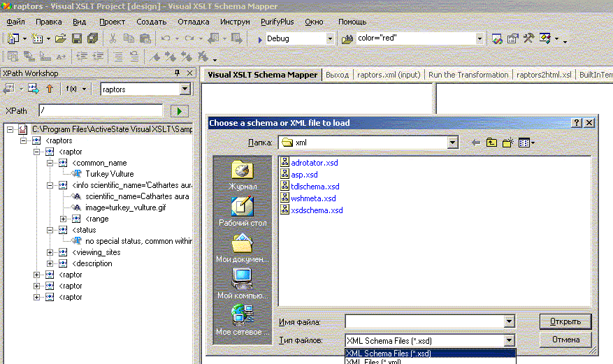613x364 pixels.
Task: Click the Start Debug play arrow
Action: [x=260, y=39]
